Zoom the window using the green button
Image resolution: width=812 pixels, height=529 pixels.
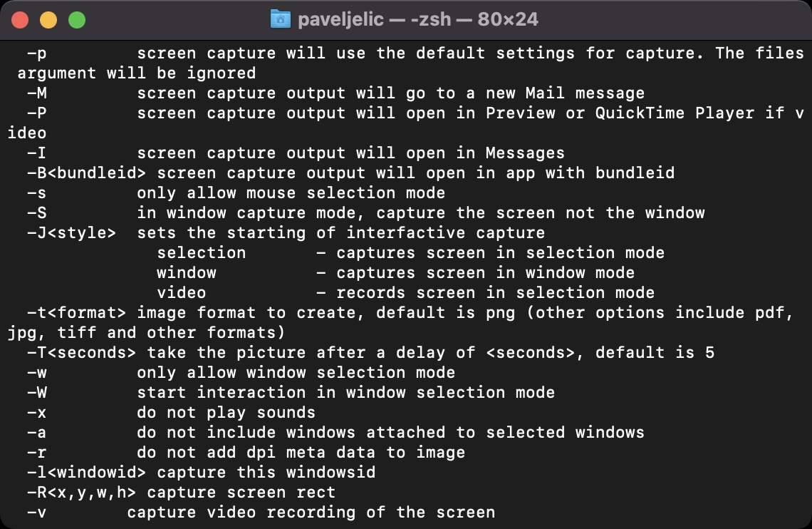[x=76, y=20]
